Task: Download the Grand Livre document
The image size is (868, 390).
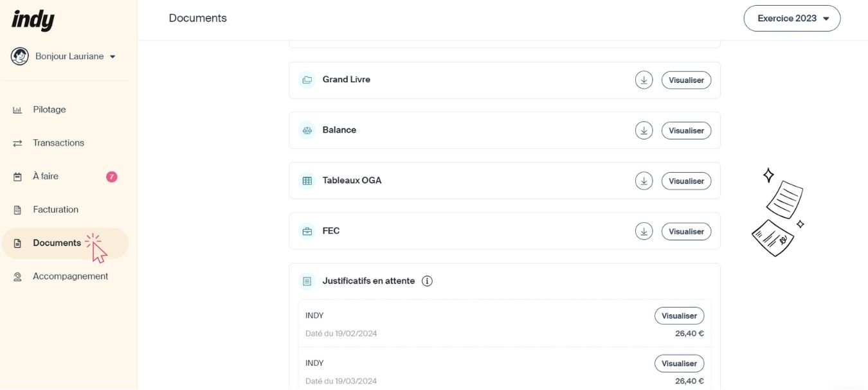Action: (x=644, y=80)
